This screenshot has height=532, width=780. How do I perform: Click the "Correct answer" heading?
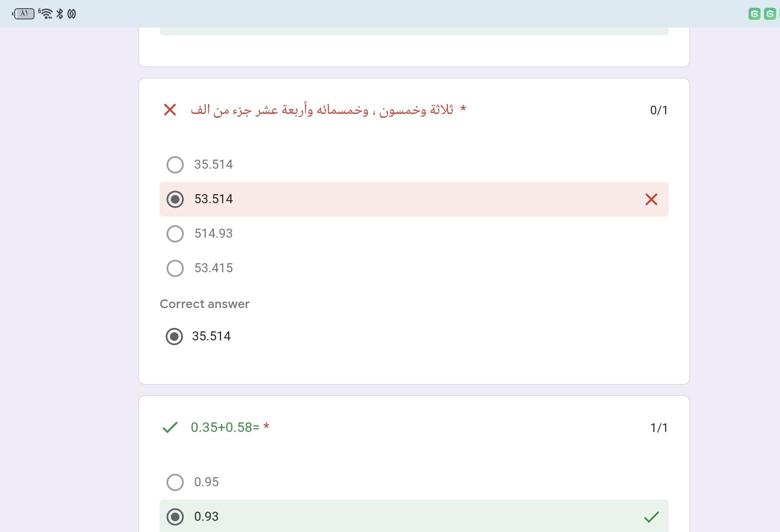pyautogui.click(x=204, y=304)
